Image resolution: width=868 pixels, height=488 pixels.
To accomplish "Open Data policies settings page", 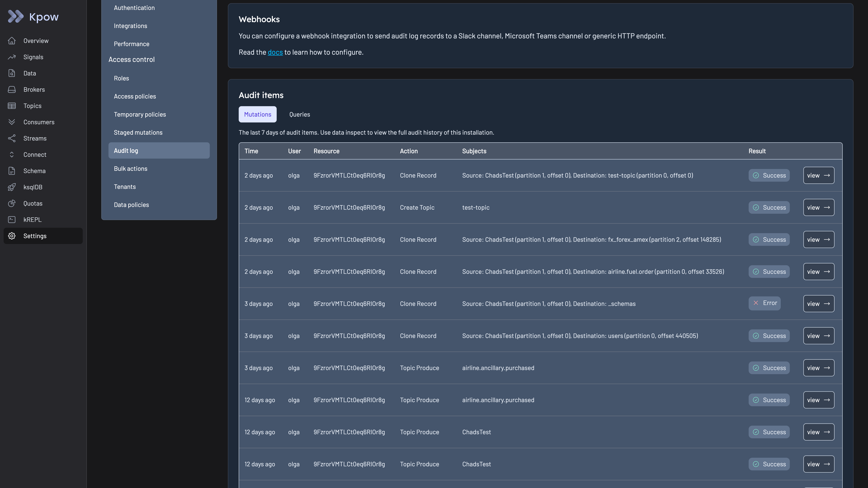I will click(131, 205).
